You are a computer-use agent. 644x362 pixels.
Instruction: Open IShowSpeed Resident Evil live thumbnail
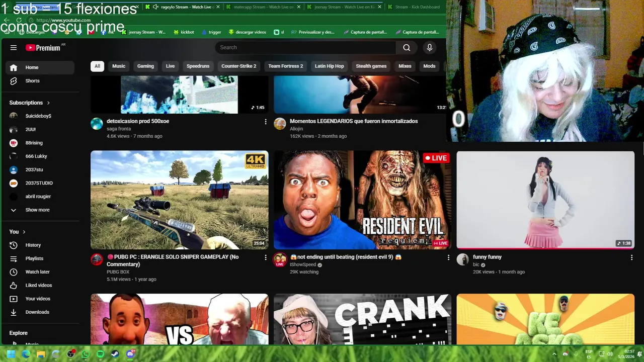click(x=362, y=200)
